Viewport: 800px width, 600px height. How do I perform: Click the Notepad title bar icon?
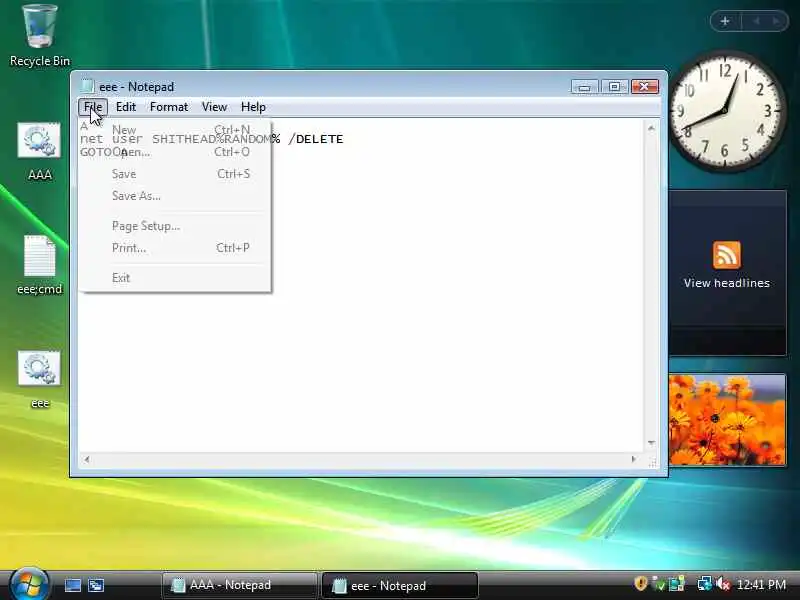pyautogui.click(x=87, y=86)
